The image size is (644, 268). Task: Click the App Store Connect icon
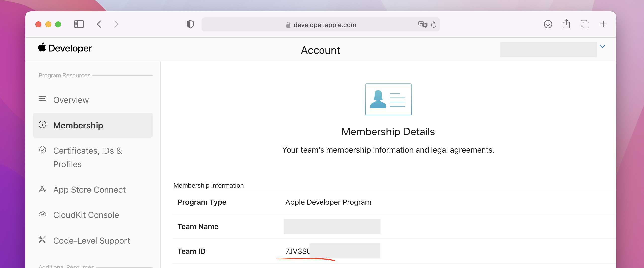42,189
